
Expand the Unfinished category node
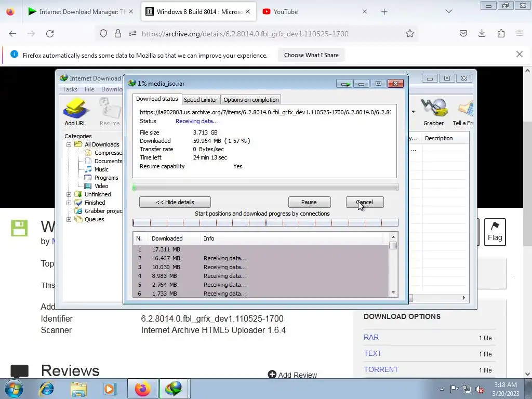click(69, 194)
